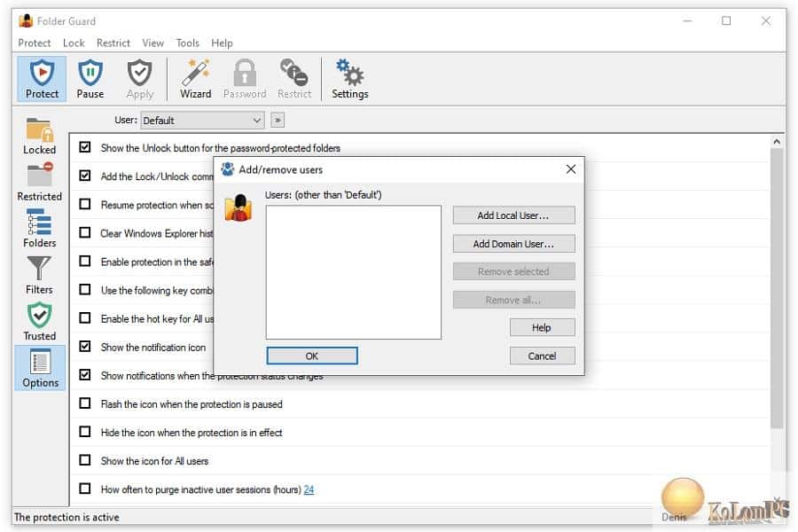
Task: Enable protection in the safe mode checkbox
Action: click(85, 262)
